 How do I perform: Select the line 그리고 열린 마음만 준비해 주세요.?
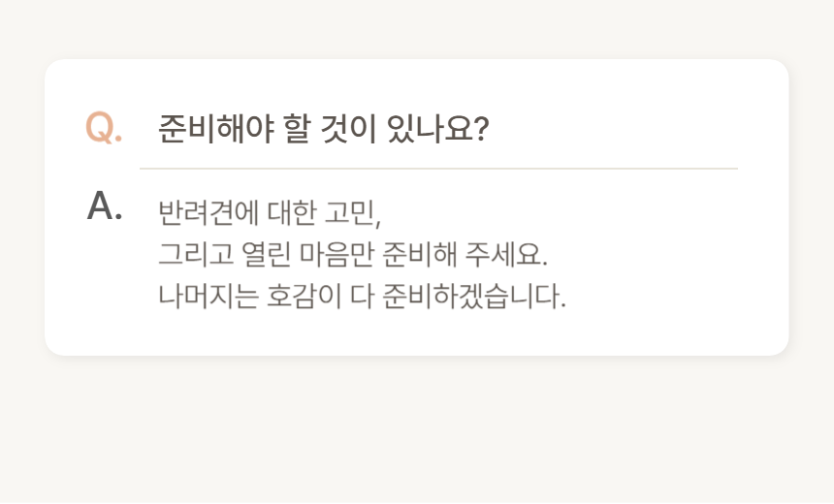tap(352, 254)
